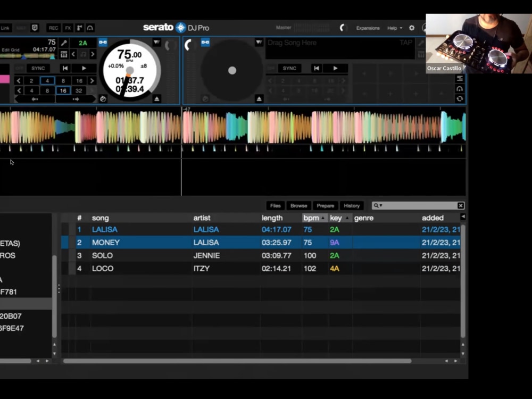Click the censor icon below left platter

pyautogui.click(x=103, y=99)
